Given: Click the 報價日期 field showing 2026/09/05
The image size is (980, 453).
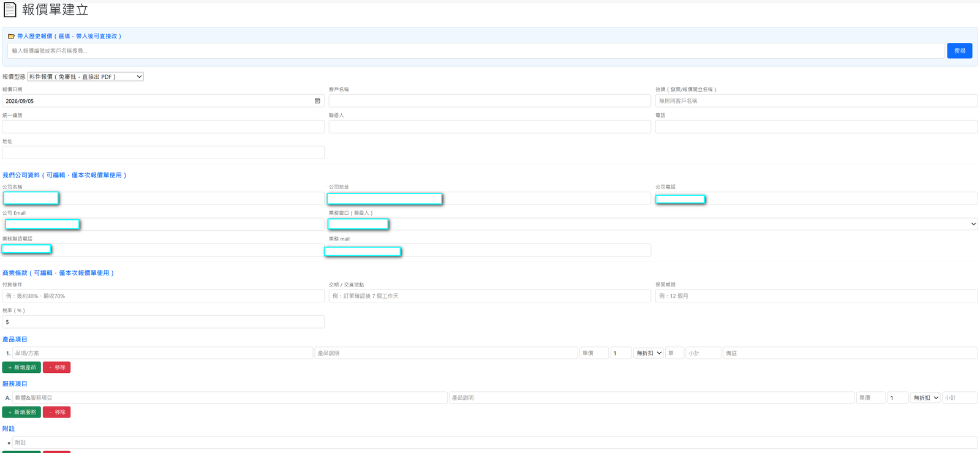Looking at the screenshot, I should (163, 101).
